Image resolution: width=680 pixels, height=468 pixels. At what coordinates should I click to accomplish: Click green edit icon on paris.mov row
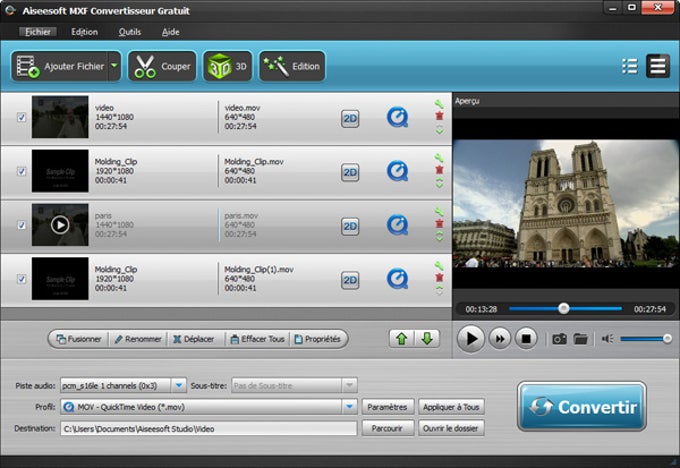439,212
